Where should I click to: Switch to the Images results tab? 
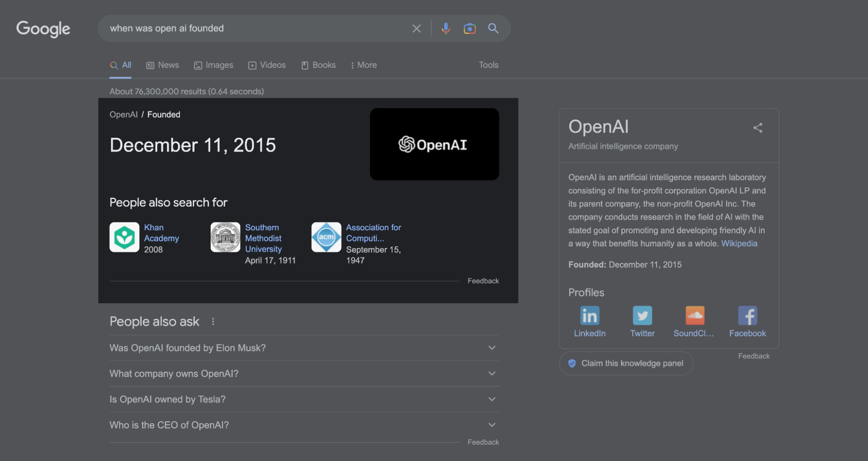[214, 65]
